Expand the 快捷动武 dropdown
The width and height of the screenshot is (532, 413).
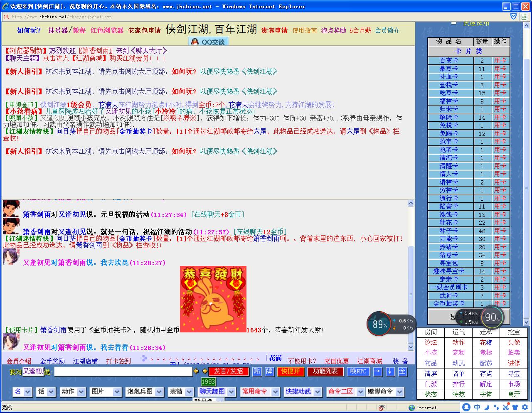click(303, 391)
